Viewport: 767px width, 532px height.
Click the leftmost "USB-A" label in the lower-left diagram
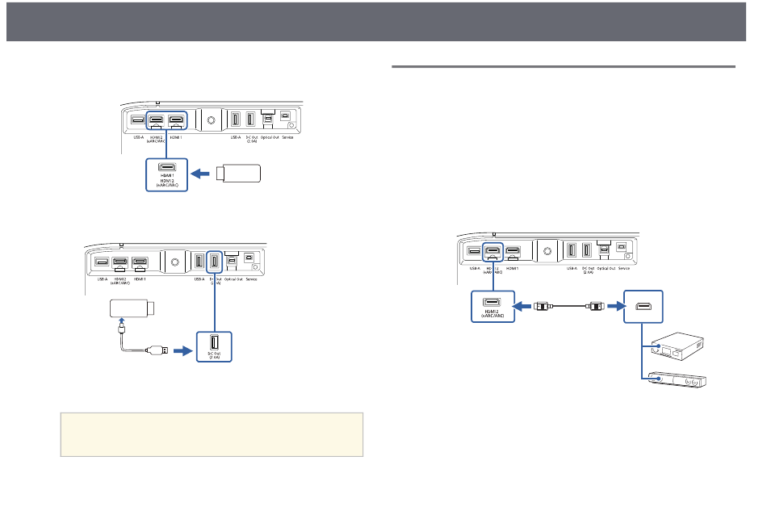(103, 279)
